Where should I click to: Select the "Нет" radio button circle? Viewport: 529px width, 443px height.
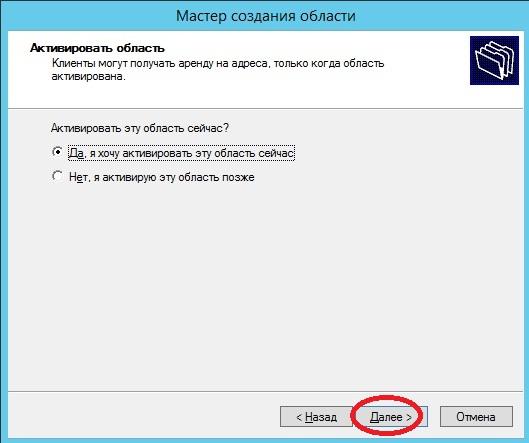(58, 176)
